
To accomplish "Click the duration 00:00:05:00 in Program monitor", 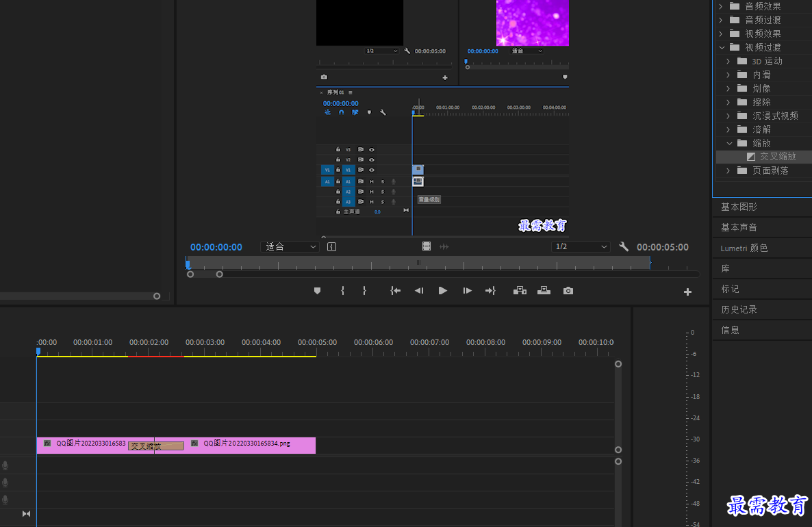I will pyautogui.click(x=662, y=247).
